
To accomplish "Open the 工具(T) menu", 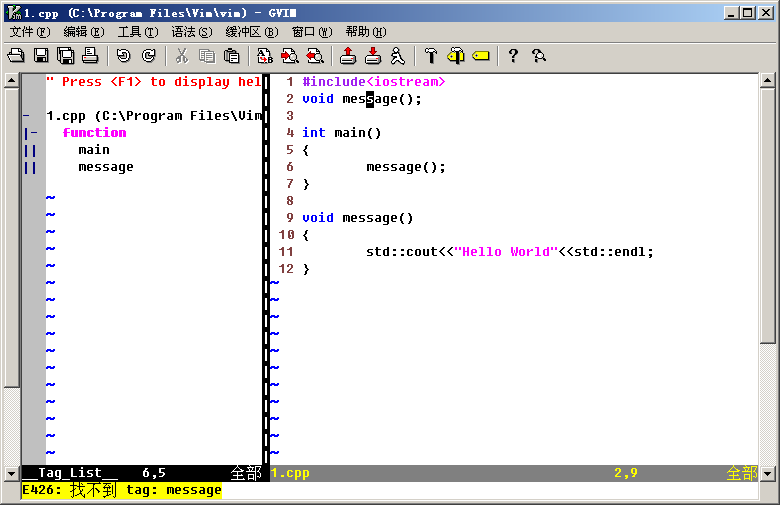I will (x=138, y=32).
